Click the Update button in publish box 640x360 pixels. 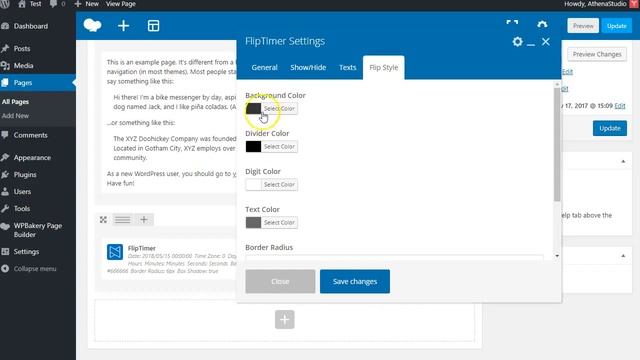[610, 128]
